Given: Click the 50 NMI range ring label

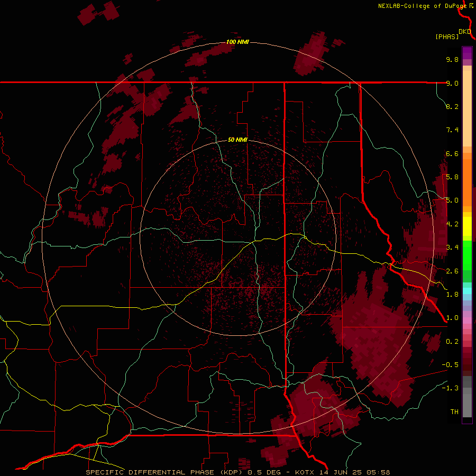Looking at the screenshot, I should (237, 140).
